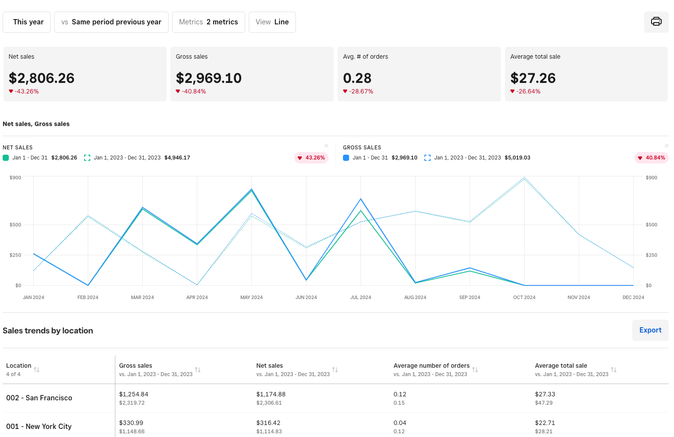Select the Gross sales summary card
Screen dimensions: 674x437
(x=251, y=74)
